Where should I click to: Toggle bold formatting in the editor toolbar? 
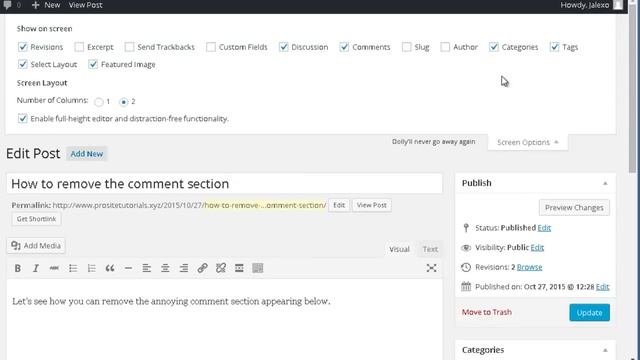(18, 268)
